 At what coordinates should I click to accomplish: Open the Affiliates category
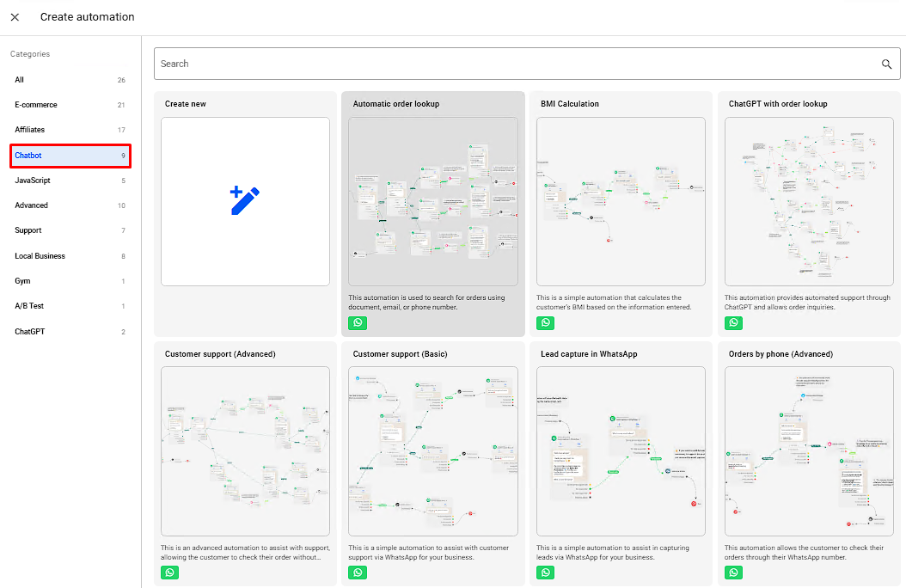[70, 130]
